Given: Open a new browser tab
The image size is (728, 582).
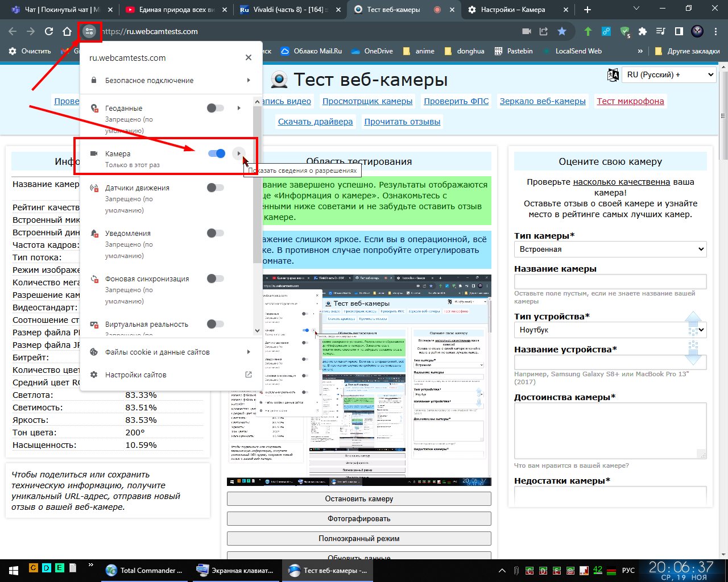Looking at the screenshot, I should tap(588, 10).
